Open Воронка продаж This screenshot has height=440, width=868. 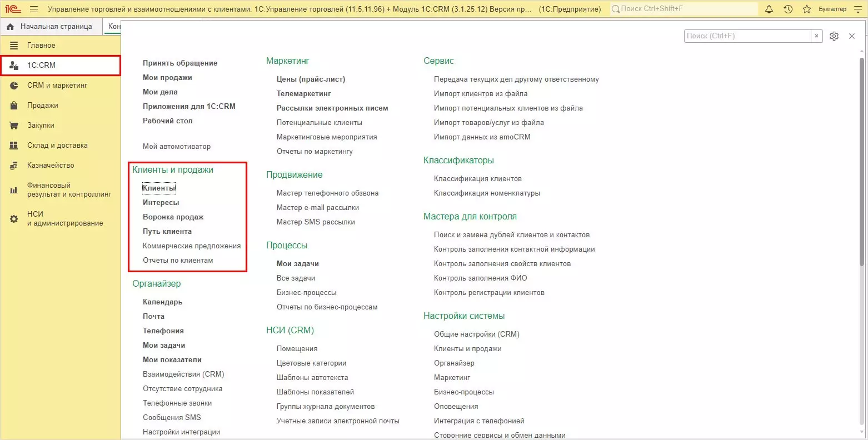pyautogui.click(x=173, y=217)
